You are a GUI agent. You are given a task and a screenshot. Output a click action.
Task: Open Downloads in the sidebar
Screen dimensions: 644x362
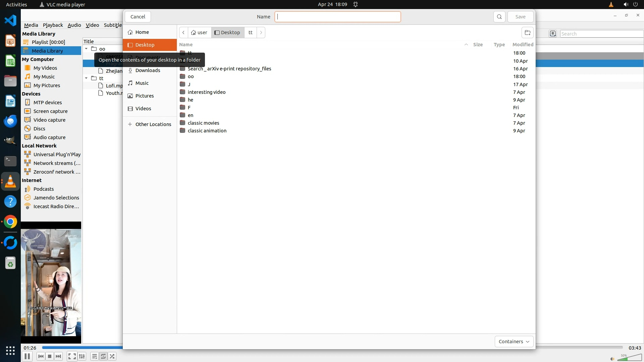148,70
